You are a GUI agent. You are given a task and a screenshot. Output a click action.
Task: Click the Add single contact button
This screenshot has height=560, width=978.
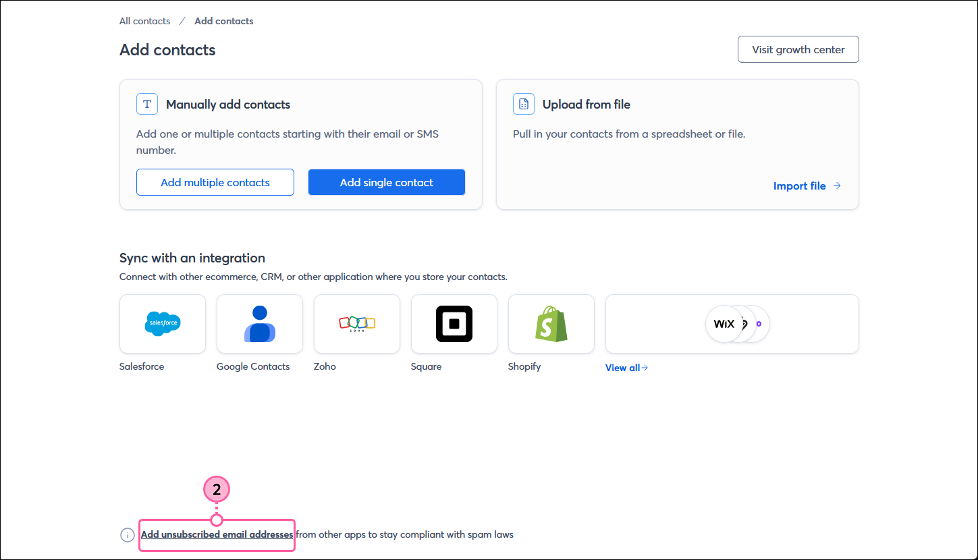(386, 182)
